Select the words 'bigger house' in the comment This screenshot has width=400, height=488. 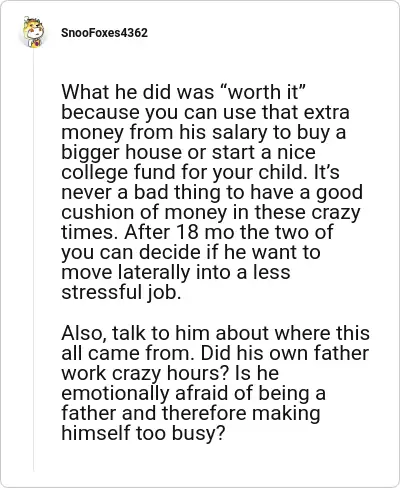point(121,153)
